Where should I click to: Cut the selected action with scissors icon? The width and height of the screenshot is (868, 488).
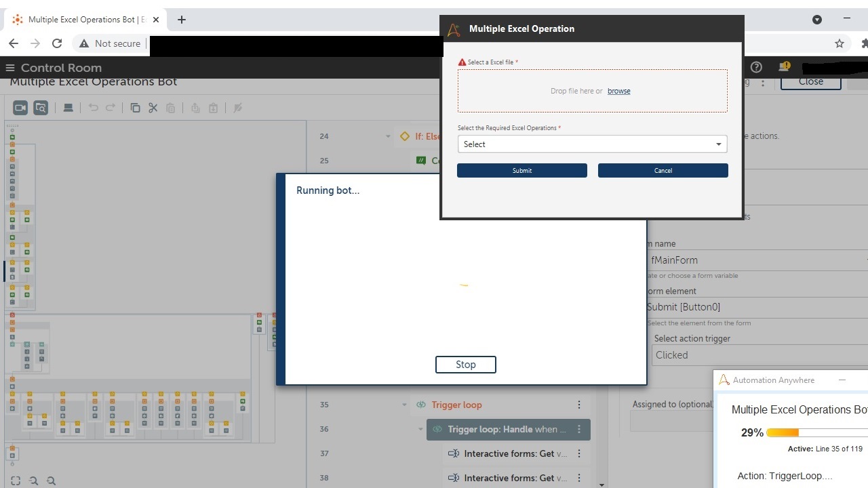(153, 108)
